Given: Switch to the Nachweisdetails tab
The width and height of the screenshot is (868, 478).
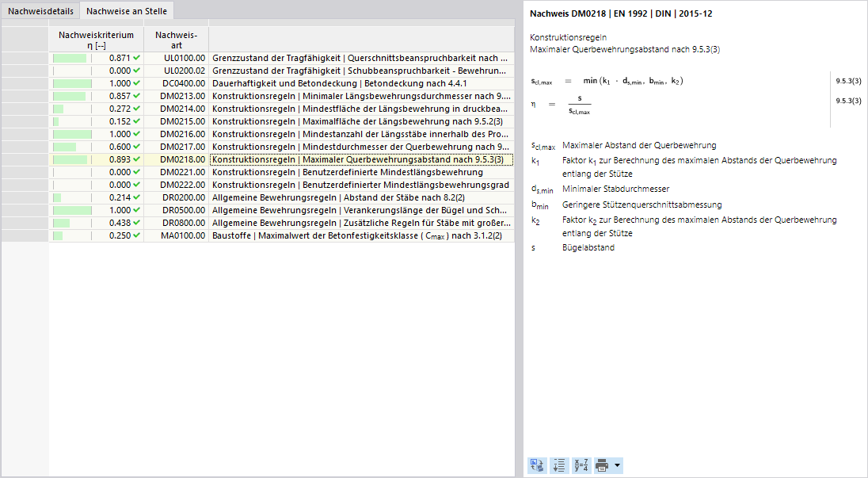Looking at the screenshot, I should pos(40,11).
